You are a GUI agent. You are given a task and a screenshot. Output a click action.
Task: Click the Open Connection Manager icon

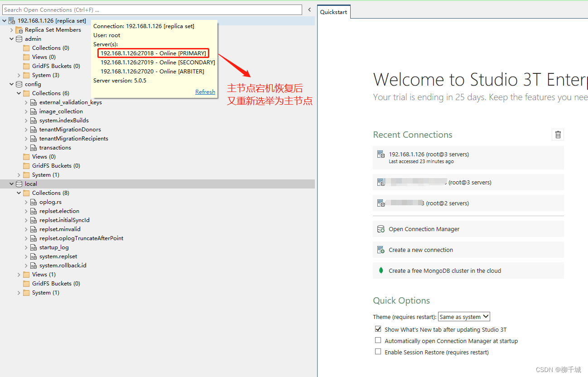pyautogui.click(x=381, y=229)
